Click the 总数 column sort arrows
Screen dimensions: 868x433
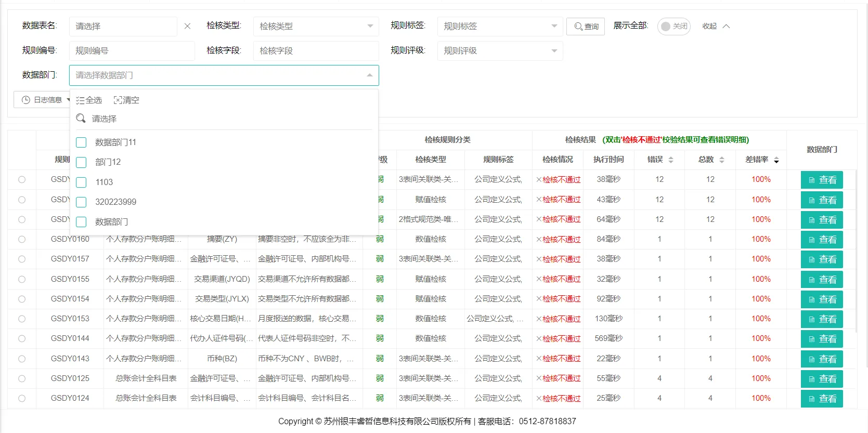pyautogui.click(x=722, y=160)
